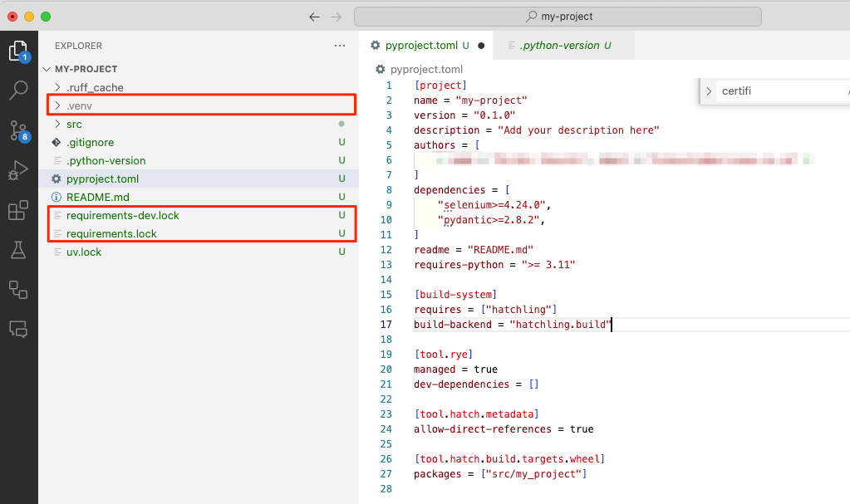850x504 pixels.
Task: Switch to the .python-version tab
Action: (564, 46)
